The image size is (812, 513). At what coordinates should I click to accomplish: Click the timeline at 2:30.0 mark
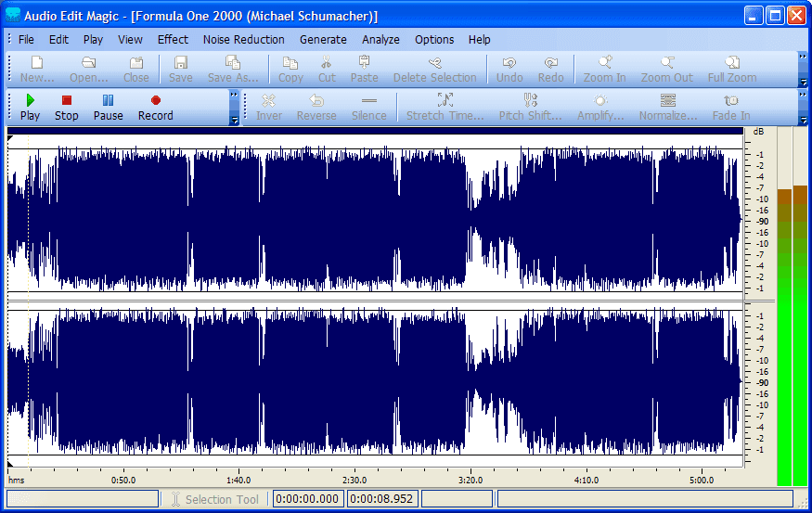354,480
